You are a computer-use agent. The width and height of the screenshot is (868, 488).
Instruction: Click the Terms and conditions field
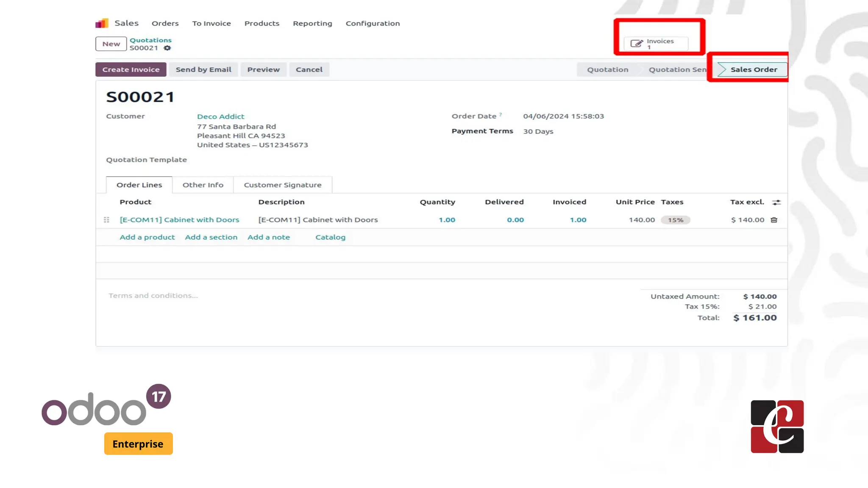pos(153,296)
